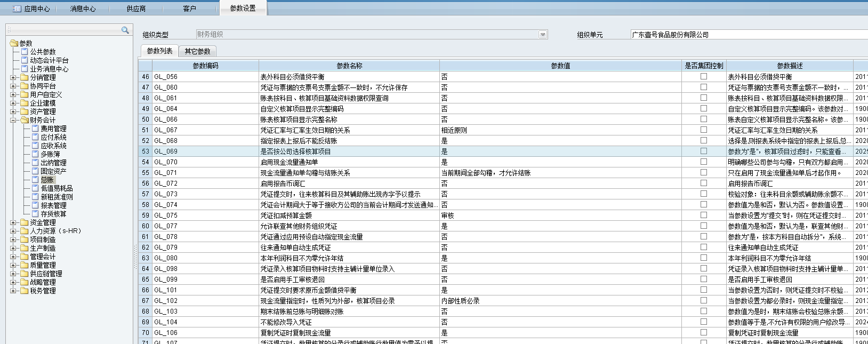Switch to the 其它参数 tab
The width and height of the screenshot is (868, 344).
tap(197, 51)
